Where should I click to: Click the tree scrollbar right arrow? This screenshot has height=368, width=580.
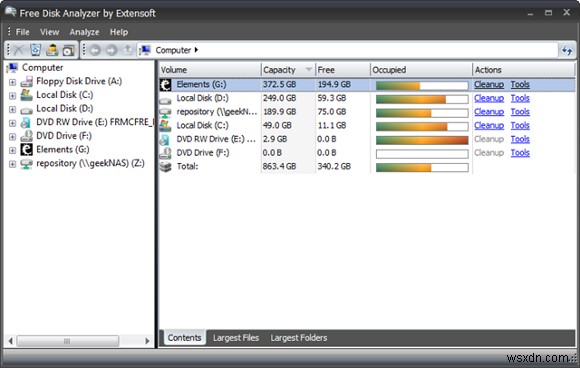click(x=147, y=341)
